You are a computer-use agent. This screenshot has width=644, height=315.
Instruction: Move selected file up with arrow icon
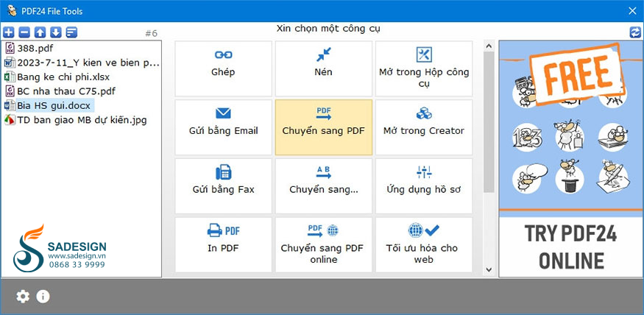coord(40,32)
